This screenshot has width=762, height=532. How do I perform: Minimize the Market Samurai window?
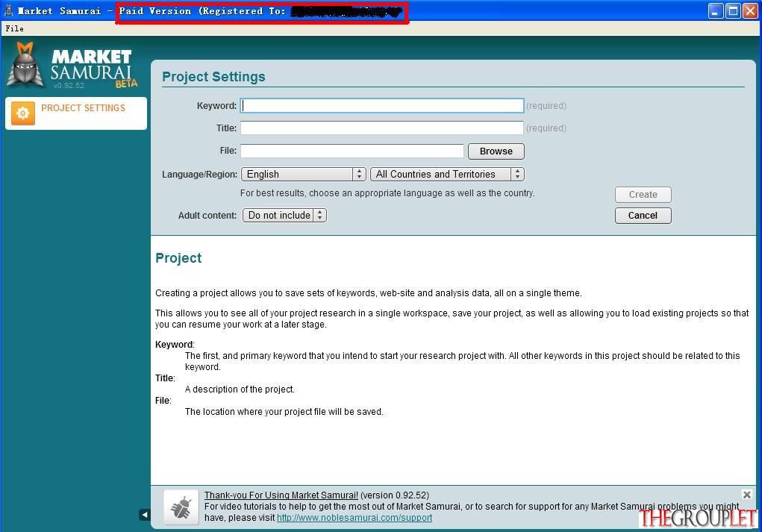[x=715, y=10]
